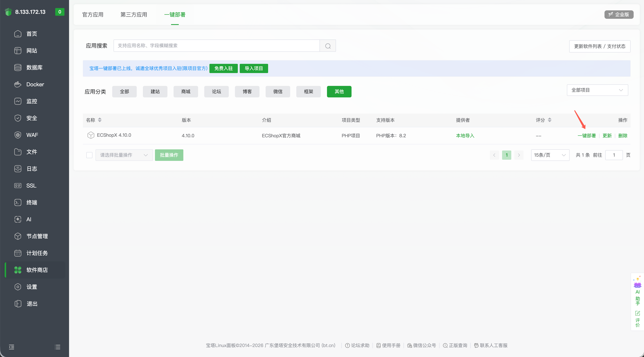
Task: Click 一键部署 link for ECShopX
Action: coord(586,136)
